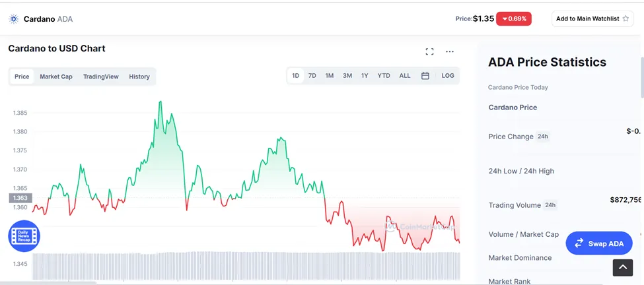The image size is (644, 285).
Task: Click the Cardano ADA title text
Action: click(48, 19)
